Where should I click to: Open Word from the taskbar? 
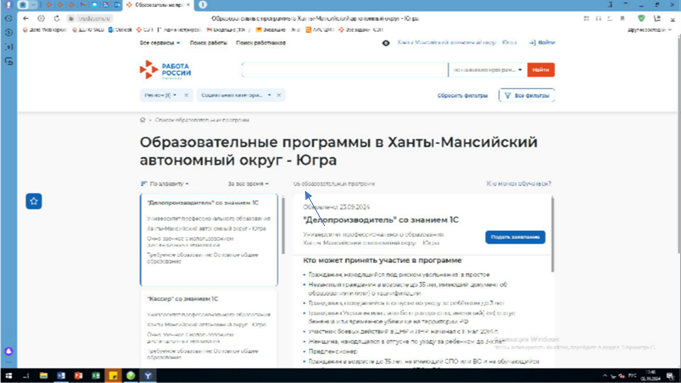[61, 376]
